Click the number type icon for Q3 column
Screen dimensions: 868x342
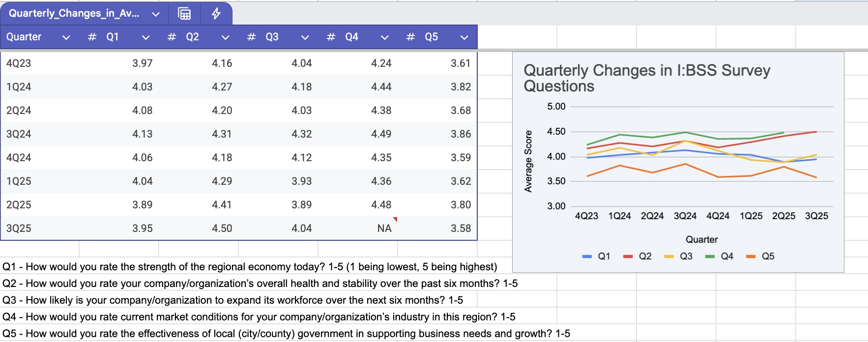coord(251,37)
